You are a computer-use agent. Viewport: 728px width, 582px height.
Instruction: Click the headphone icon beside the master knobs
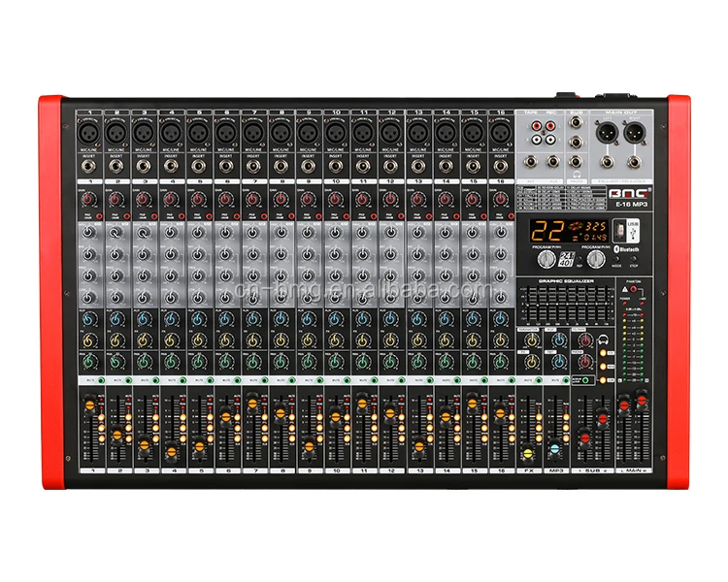pos(604,339)
